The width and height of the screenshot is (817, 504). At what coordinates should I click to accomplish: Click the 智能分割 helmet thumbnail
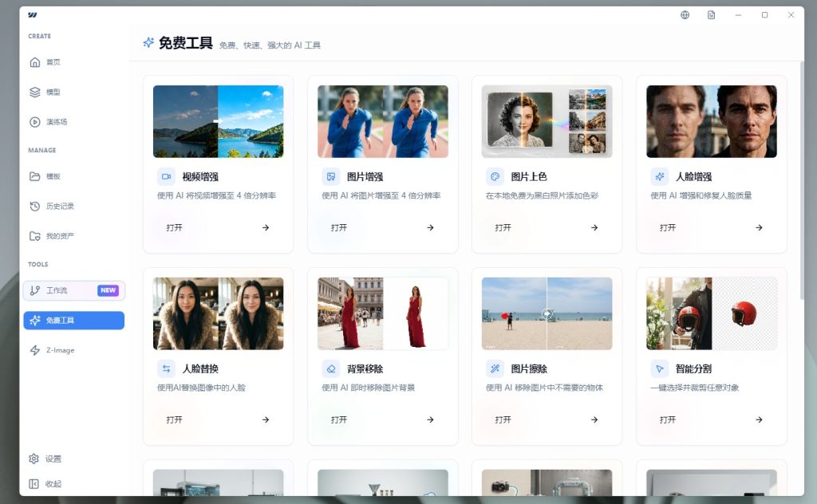[x=712, y=313]
